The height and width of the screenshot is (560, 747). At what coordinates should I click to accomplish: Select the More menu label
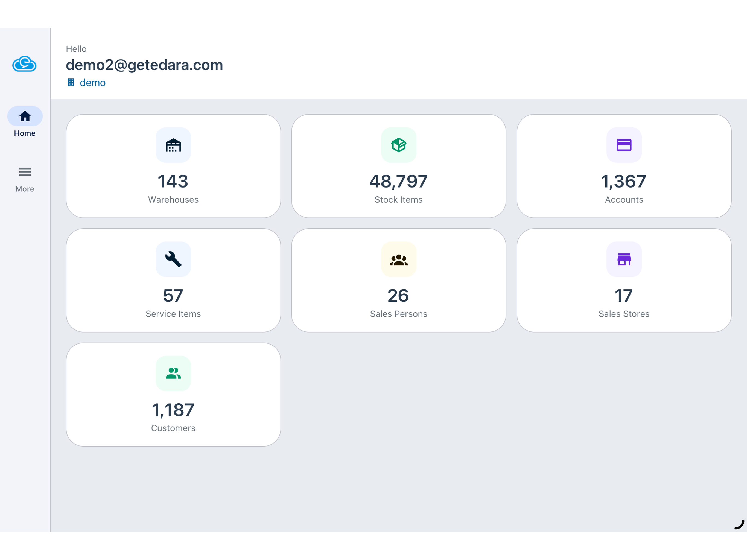[25, 189]
